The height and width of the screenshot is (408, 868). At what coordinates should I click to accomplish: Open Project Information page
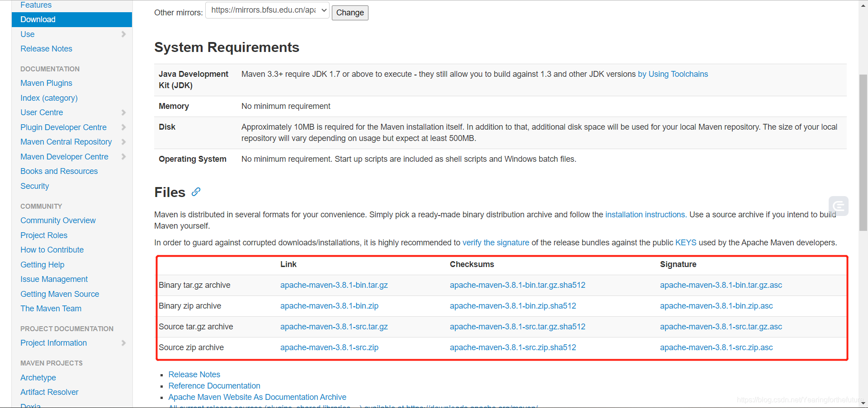[53, 343]
